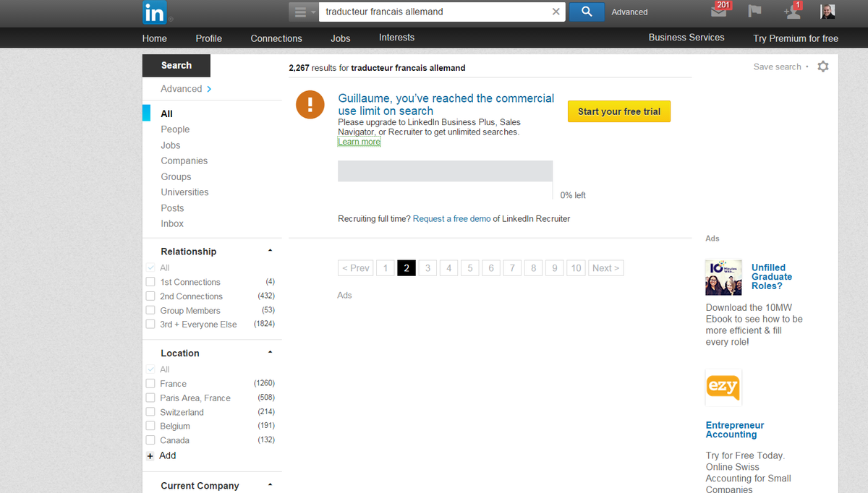Click the ezy ad logo
Screen dimensions: 868x493
(723, 387)
